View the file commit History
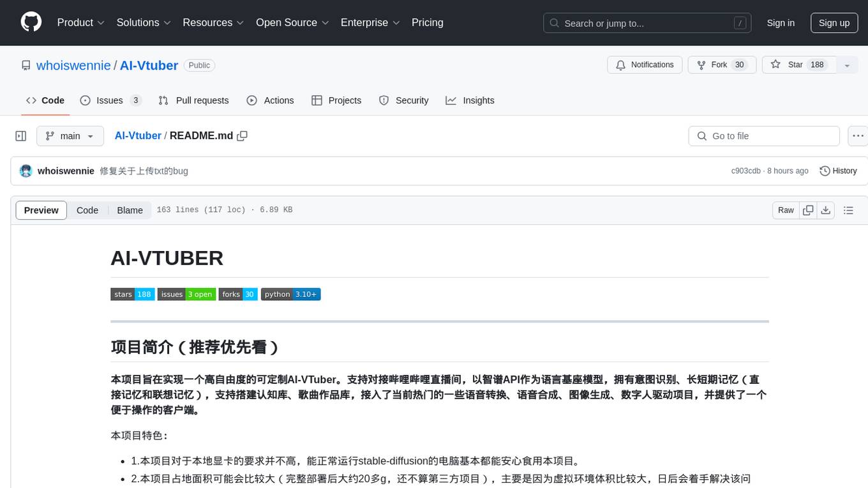The image size is (868, 488). (838, 171)
